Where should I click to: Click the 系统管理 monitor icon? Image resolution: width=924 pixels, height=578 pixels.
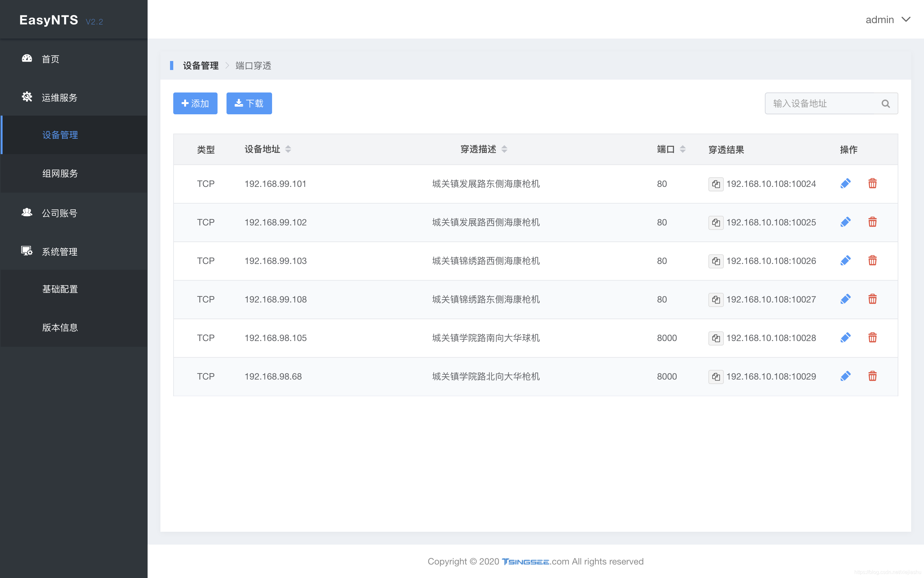[x=27, y=251]
